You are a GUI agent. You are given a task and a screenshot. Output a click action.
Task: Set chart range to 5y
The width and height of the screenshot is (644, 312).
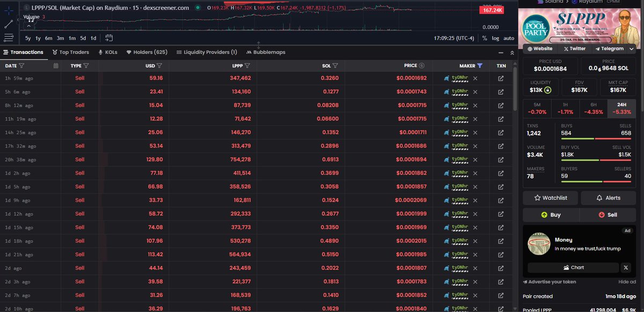click(x=28, y=38)
